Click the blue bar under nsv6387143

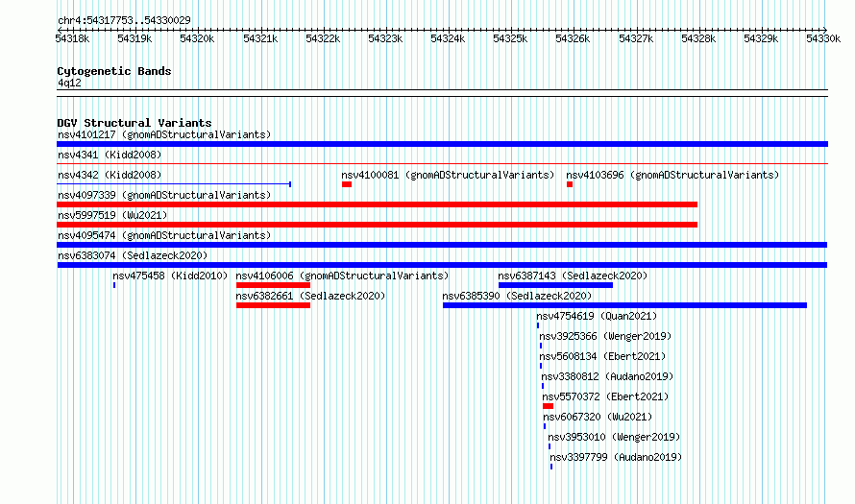(x=555, y=285)
